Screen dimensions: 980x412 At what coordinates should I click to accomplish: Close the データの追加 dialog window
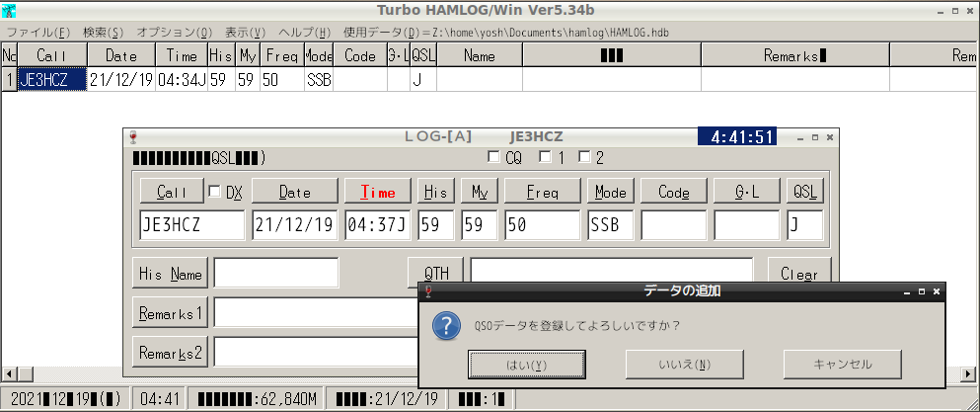[937, 291]
